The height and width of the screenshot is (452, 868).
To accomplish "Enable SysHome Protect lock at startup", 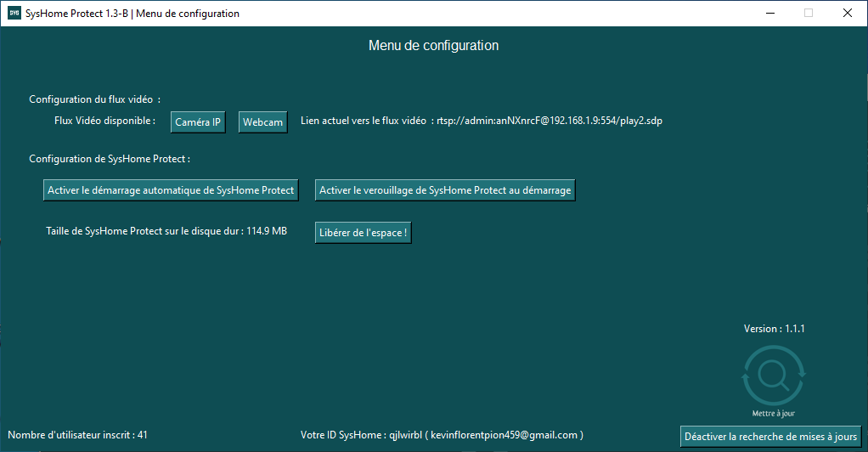I will click(445, 190).
